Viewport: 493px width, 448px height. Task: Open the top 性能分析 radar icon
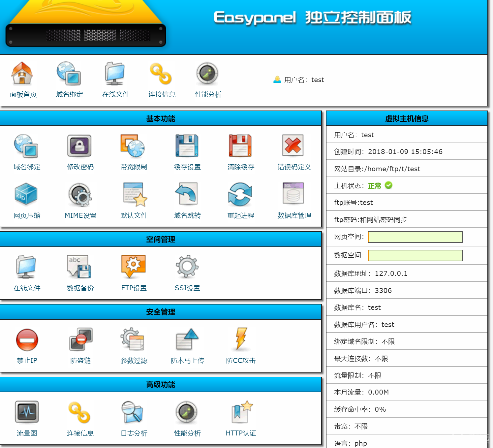click(207, 73)
